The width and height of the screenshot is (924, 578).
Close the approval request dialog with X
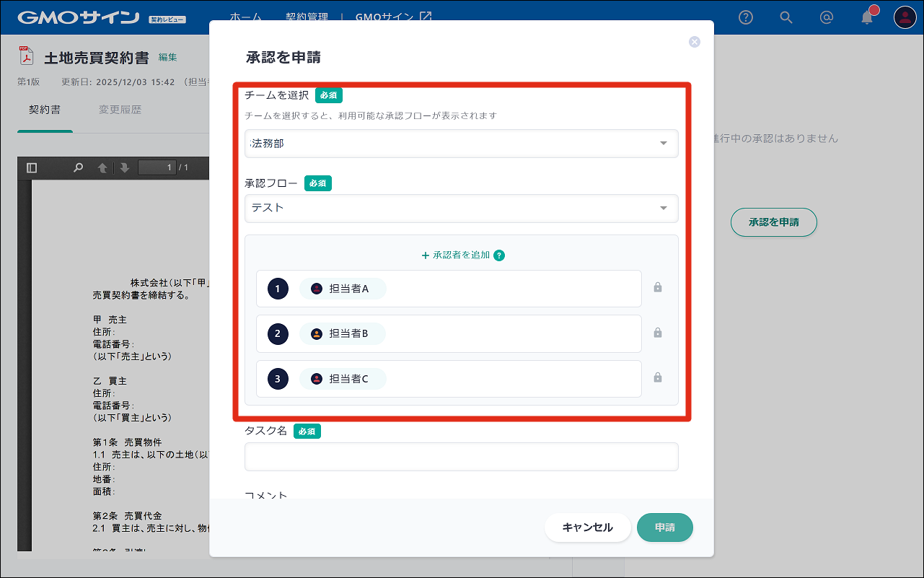tap(695, 42)
